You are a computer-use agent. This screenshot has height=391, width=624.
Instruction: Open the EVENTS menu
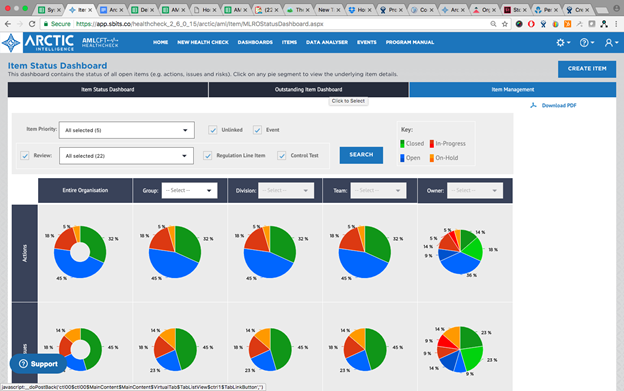coord(367,42)
